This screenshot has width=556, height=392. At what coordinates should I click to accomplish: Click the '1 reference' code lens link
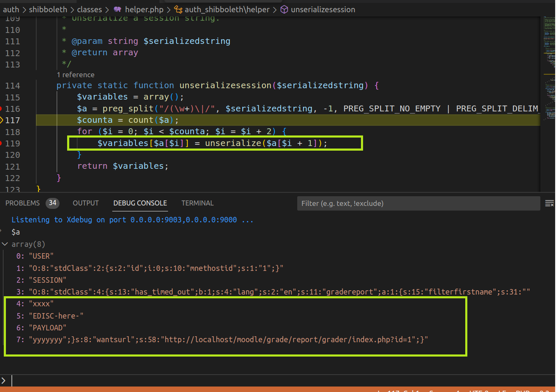tap(76, 75)
